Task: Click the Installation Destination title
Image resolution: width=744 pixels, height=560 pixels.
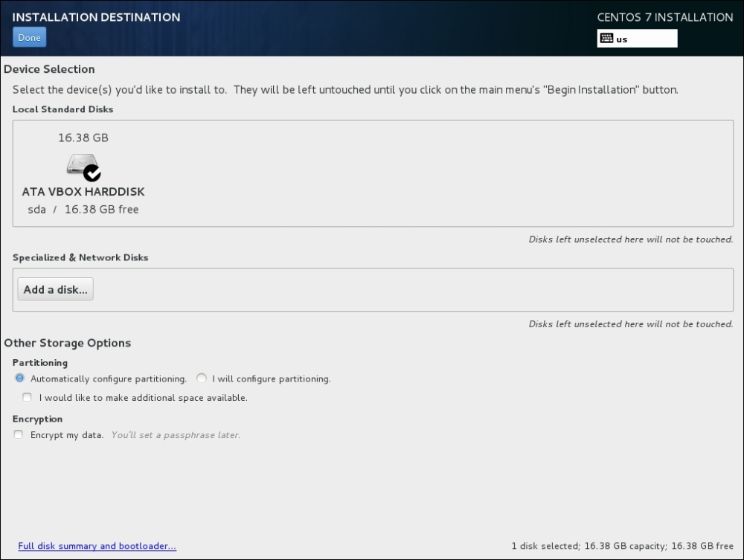Action: click(96, 17)
